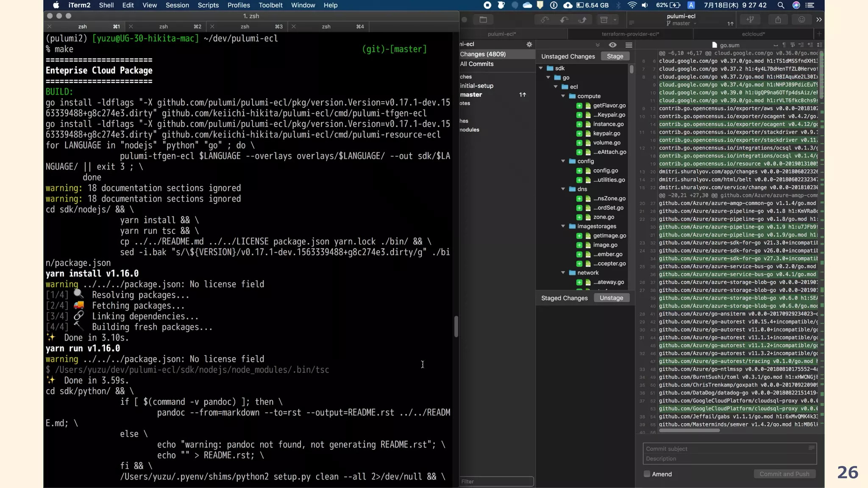
Task: Toggle show whitespace paragraph icon in diff
Action: (784, 45)
